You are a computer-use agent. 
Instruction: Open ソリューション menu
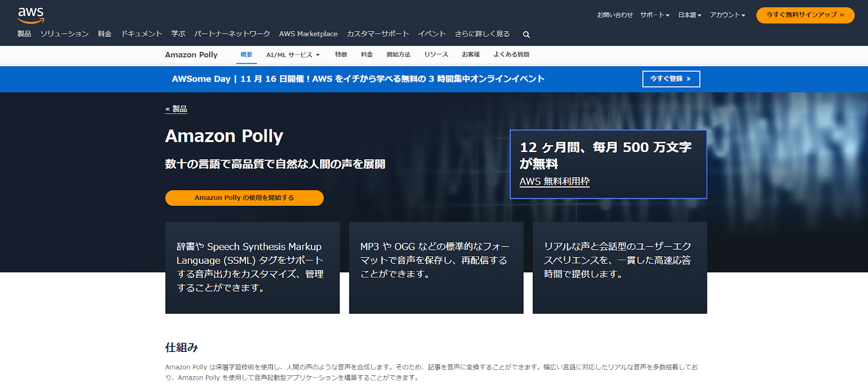pyautogui.click(x=65, y=34)
